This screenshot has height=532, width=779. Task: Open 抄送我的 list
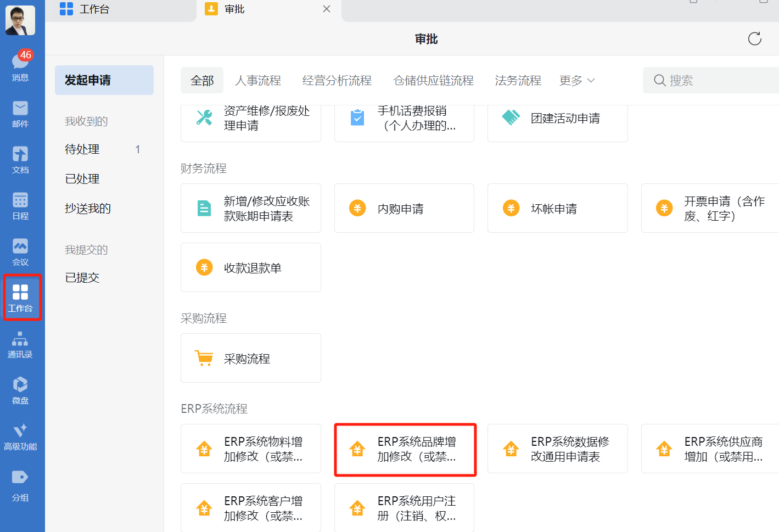click(104, 209)
